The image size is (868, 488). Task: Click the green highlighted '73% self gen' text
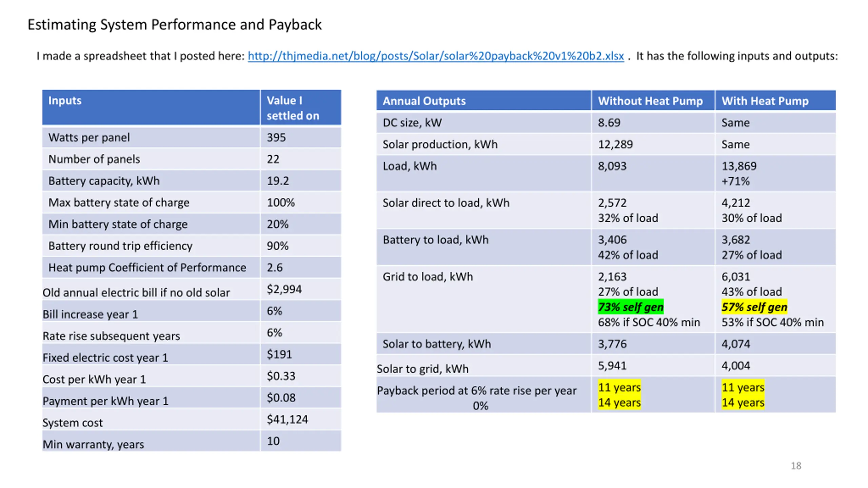click(x=630, y=307)
